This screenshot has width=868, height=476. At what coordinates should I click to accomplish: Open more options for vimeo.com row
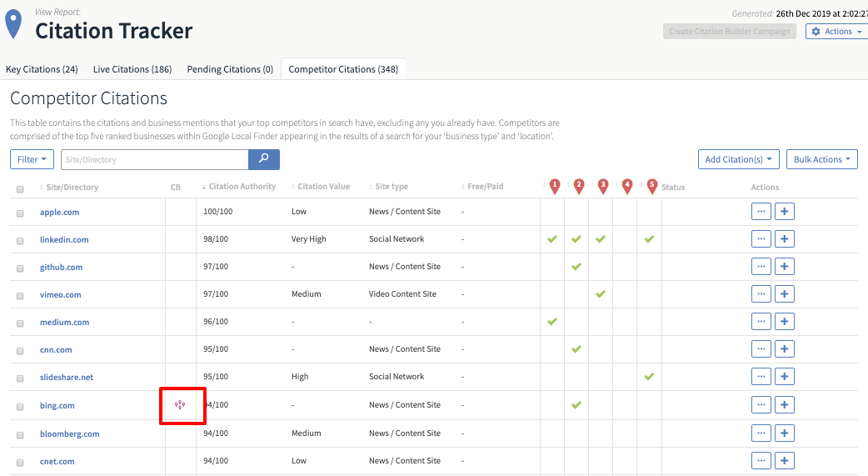point(761,293)
